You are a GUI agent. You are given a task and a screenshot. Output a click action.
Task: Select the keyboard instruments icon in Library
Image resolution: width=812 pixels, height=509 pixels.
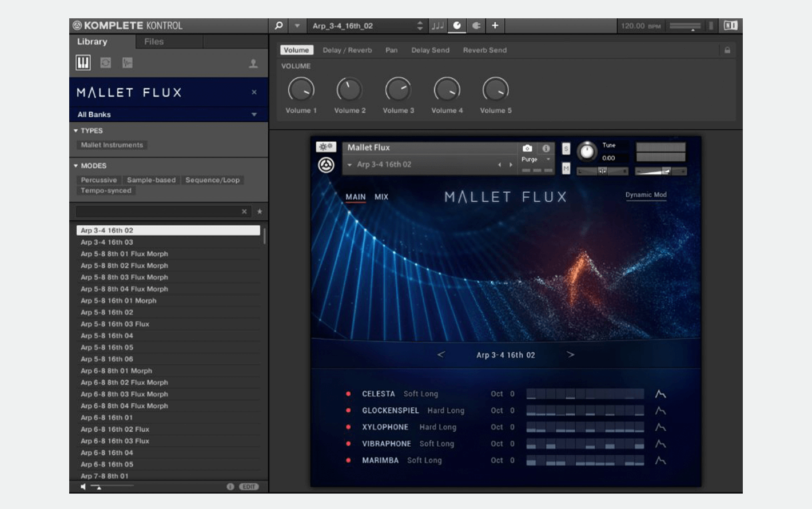coord(83,63)
